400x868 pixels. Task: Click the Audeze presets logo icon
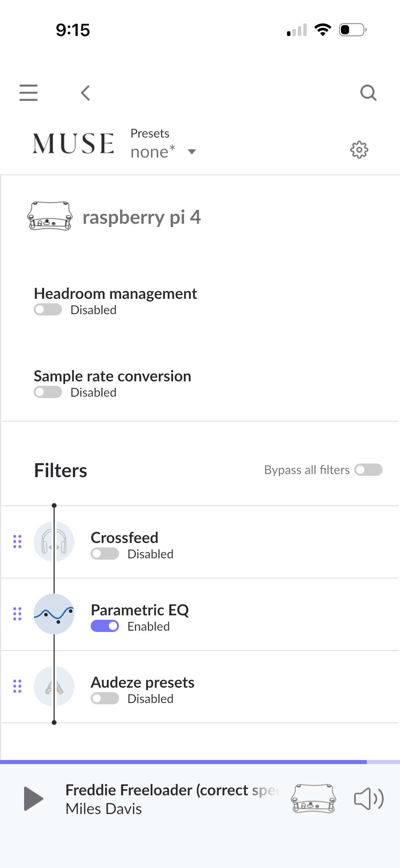click(54, 686)
